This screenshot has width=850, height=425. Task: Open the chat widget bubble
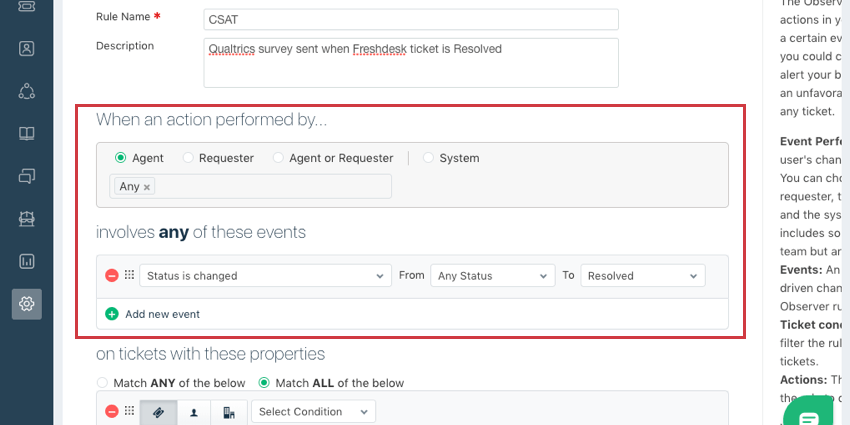click(814, 412)
